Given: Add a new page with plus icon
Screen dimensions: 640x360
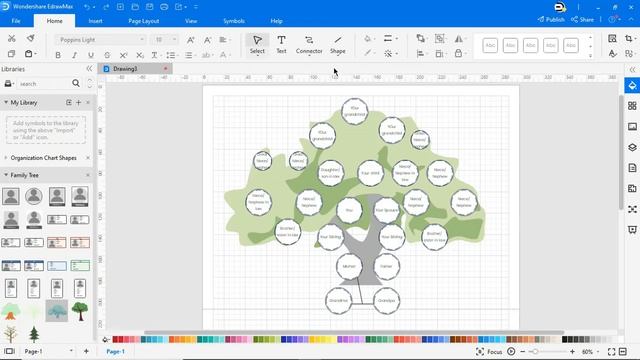Looking at the screenshot, I should 86,351.
